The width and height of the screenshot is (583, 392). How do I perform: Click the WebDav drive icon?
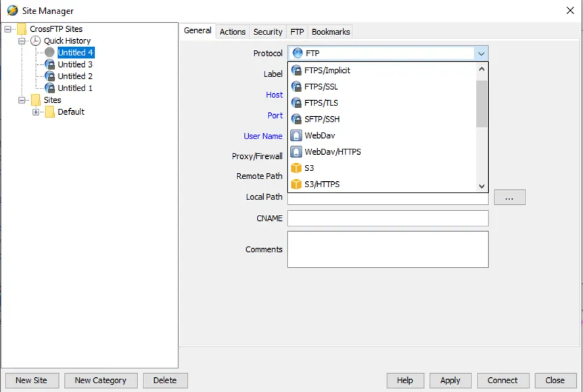[296, 136]
